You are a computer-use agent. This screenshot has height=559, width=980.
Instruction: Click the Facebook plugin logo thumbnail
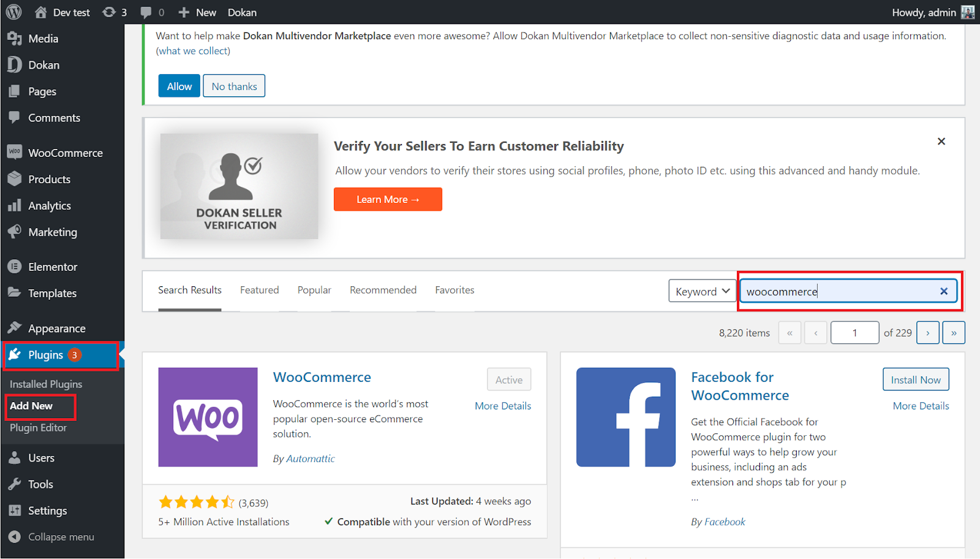[626, 417]
